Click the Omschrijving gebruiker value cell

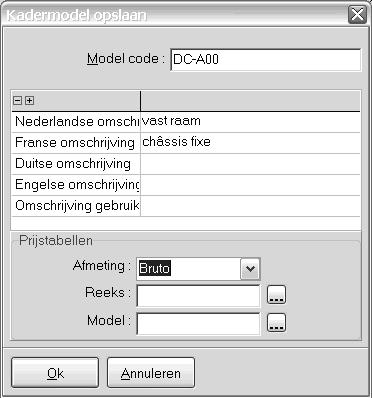[x=250, y=206]
